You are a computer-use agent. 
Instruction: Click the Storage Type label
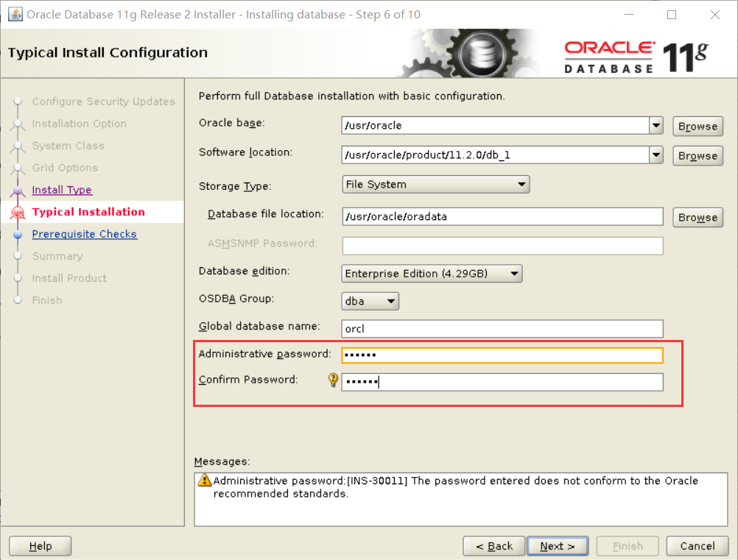tap(235, 186)
